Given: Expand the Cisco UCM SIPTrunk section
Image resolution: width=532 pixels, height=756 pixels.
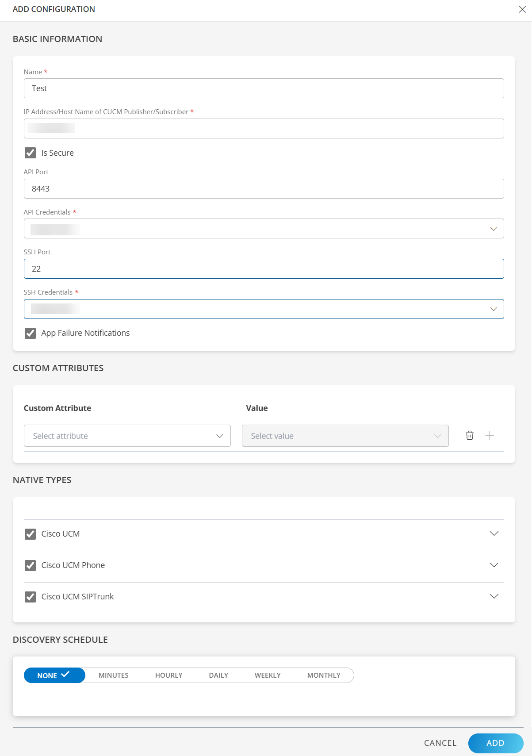Looking at the screenshot, I should pyautogui.click(x=494, y=597).
